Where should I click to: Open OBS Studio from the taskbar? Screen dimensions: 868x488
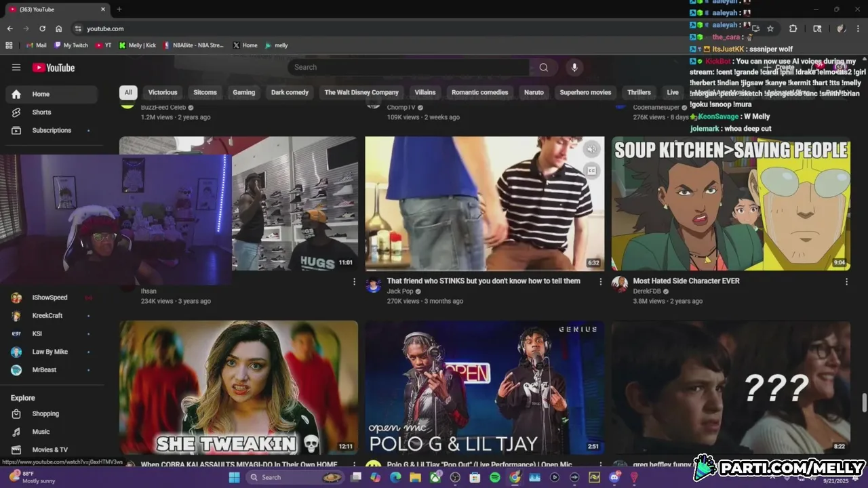point(455,477)
